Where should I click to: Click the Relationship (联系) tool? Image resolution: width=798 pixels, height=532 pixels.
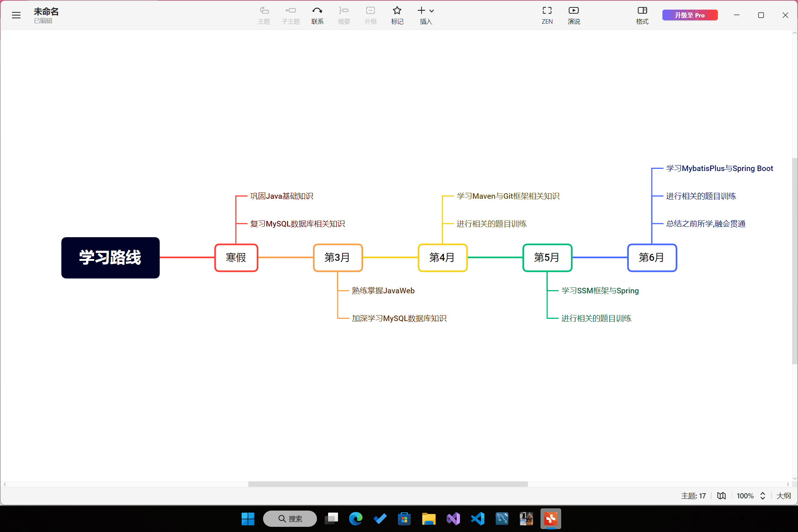tap(317, 15)
